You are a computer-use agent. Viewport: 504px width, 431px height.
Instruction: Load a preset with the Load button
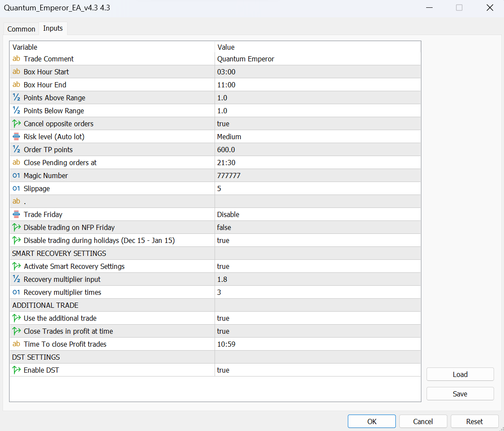click(x=460, y=374)
